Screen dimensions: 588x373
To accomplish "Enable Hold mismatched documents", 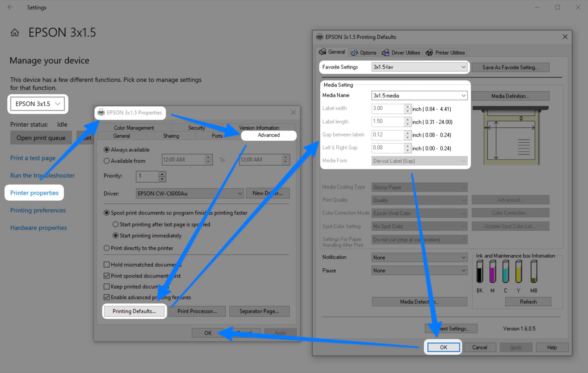I will (106, 265).
